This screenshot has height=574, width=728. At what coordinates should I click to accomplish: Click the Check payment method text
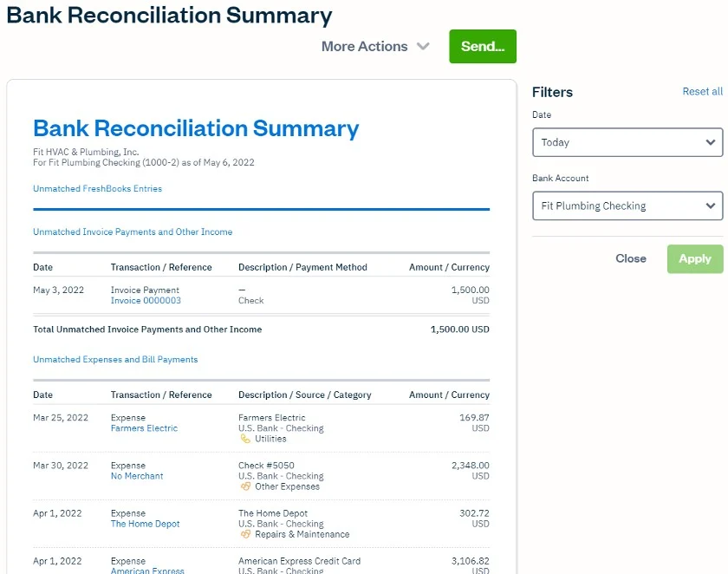tap(250, 301)
